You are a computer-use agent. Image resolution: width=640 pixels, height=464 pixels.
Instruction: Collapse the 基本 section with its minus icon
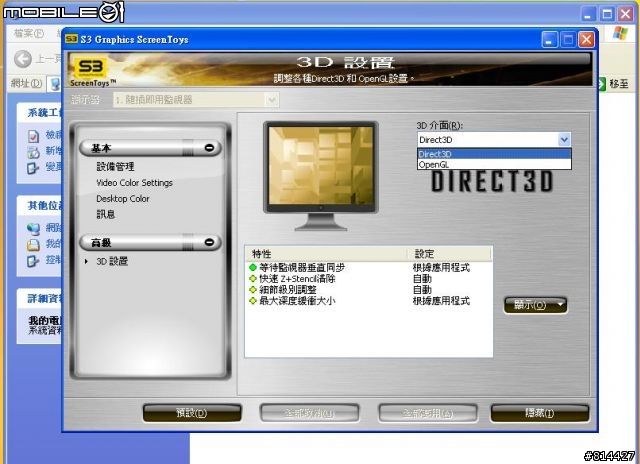click(x=209, y=148)
